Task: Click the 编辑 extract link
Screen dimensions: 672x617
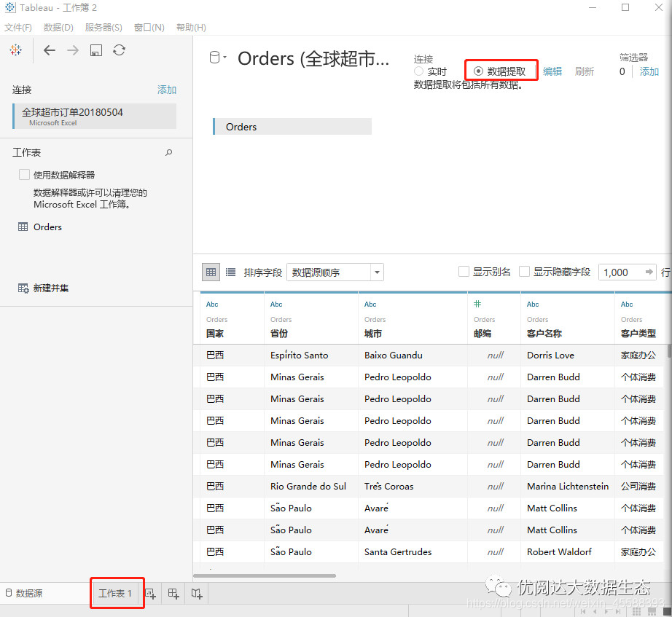Action: tap(552, 71)
